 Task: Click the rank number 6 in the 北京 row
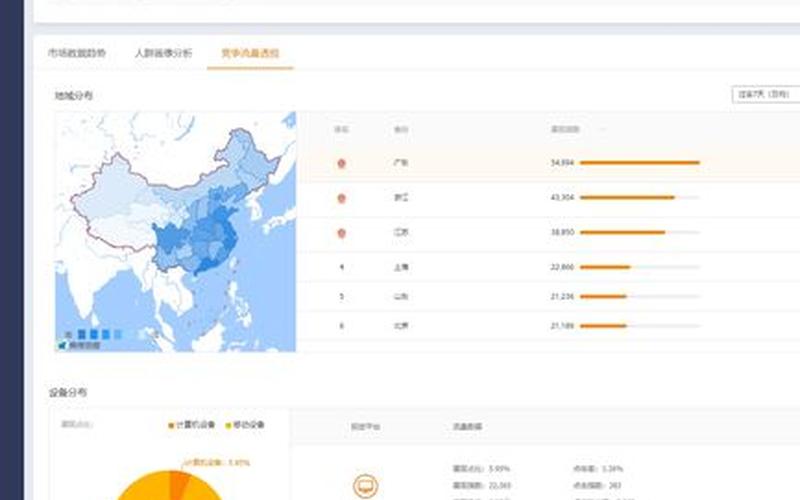point(341,326)
